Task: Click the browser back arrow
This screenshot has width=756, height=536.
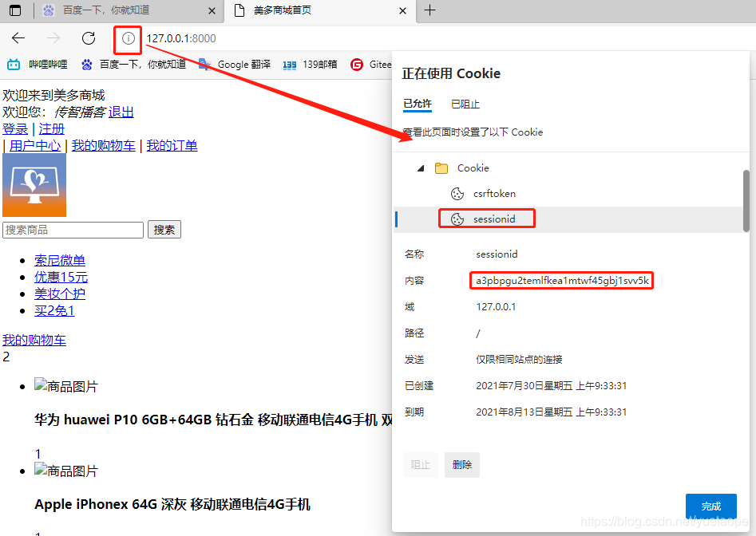Action: (18, 38)
